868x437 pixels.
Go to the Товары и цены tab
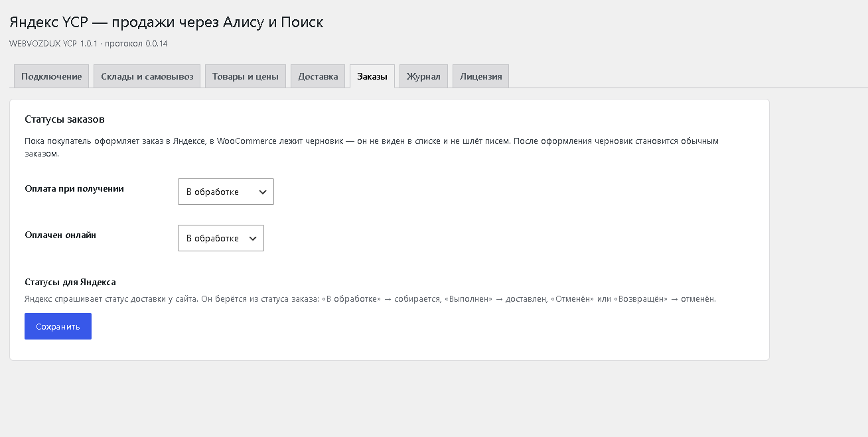(246, 76)
